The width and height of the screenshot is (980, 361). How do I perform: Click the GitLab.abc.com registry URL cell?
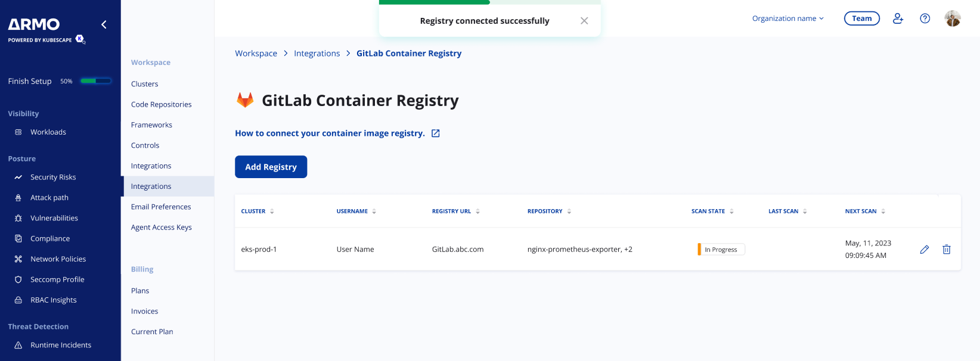point(458,250)
